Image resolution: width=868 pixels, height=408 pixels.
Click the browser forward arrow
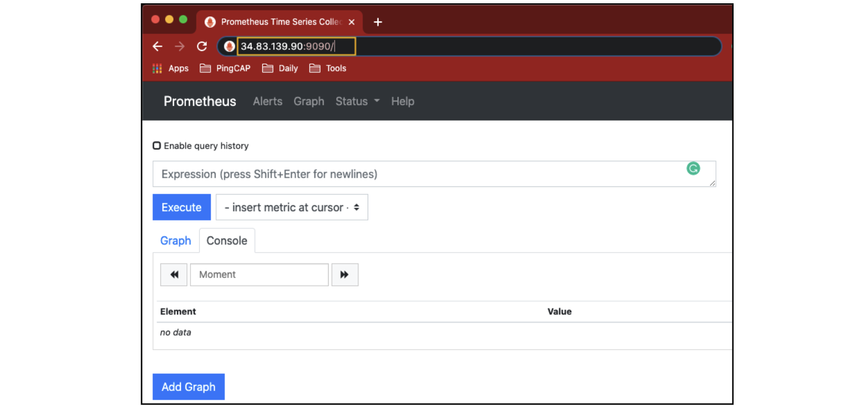179,47
